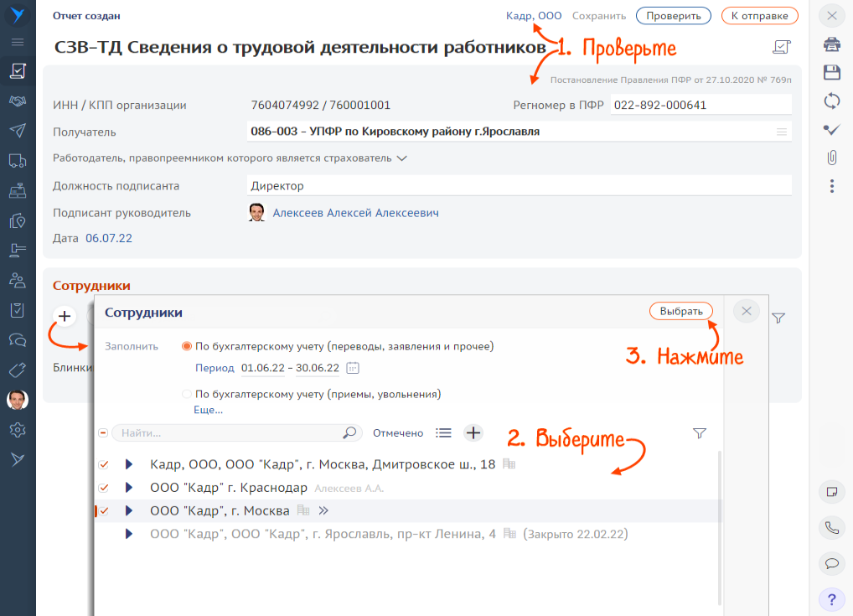The image size is (853, 616).
Task: Select radio option for переводы, заявления и прочее
Action: [186, 346]
